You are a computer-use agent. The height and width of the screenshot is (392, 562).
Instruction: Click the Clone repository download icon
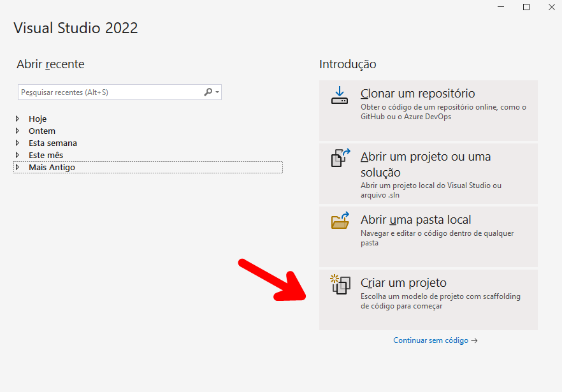point(340,95)
